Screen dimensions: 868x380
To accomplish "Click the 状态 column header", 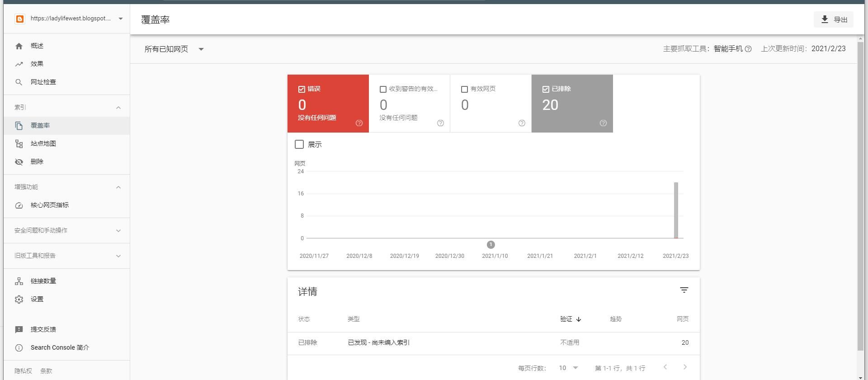I will click(304, 319).
